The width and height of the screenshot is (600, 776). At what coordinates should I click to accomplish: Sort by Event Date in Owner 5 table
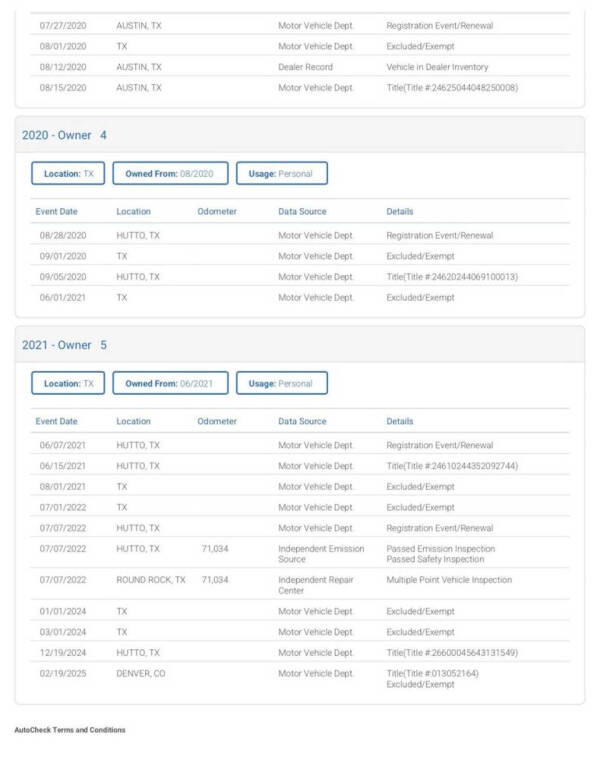pyautogui.click(x=56, y=422)
